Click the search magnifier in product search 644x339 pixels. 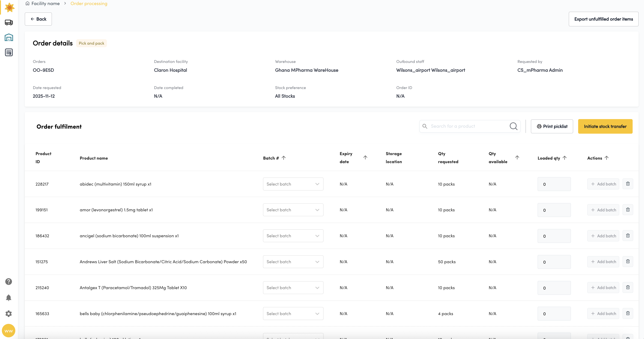pyautogui.click(x=513, y=126)
